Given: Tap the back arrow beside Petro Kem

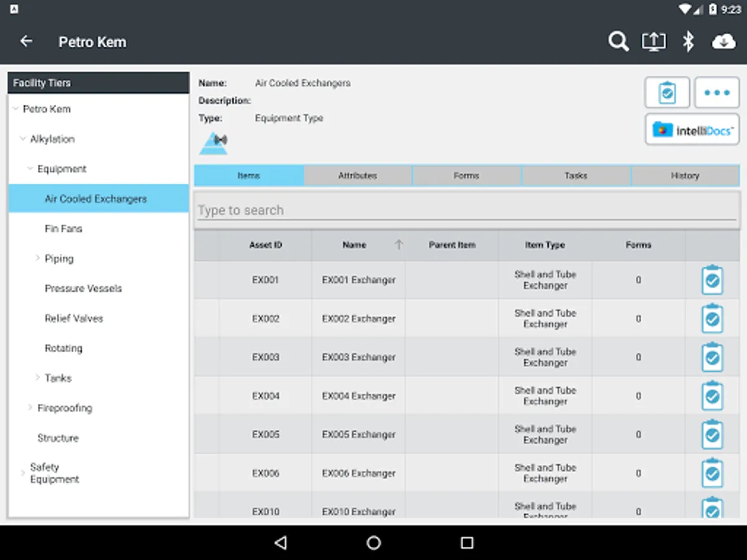Looking at the screenshot, I should [26, 42].
